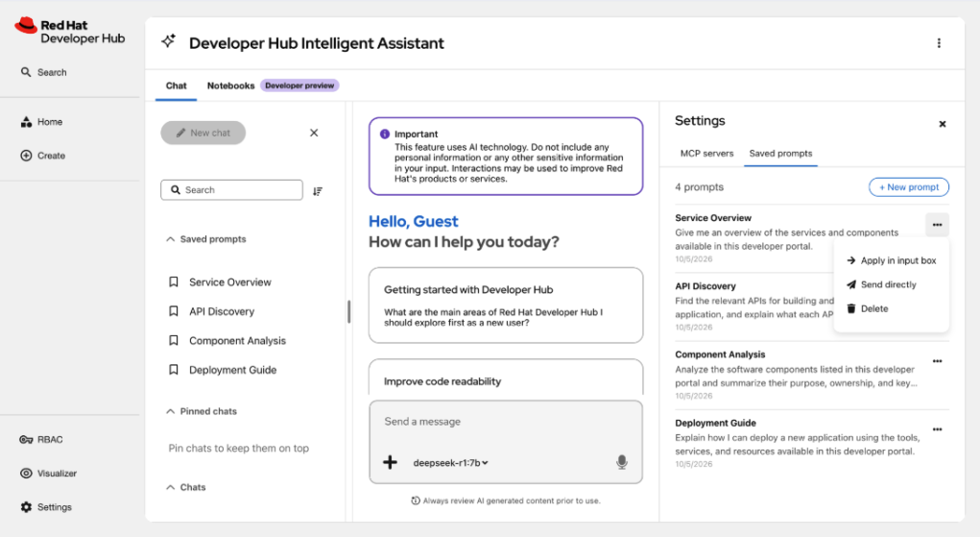
Task: Click the Component Analysis prompt title in Settings
Action: pos(720,354)
